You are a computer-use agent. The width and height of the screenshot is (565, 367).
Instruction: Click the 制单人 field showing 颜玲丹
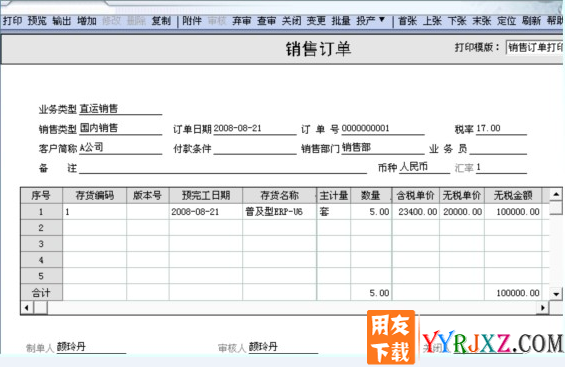[x=91, y=347]
